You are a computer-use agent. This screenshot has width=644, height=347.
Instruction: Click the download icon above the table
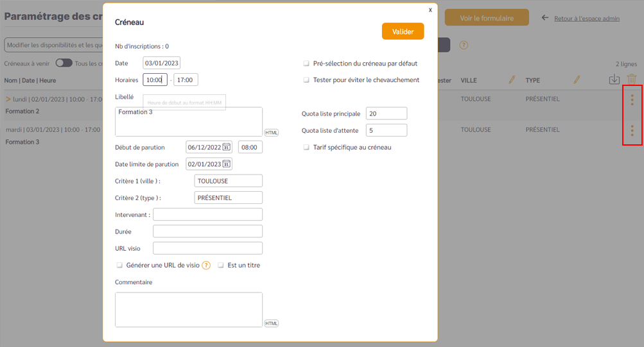click(614, 80)
